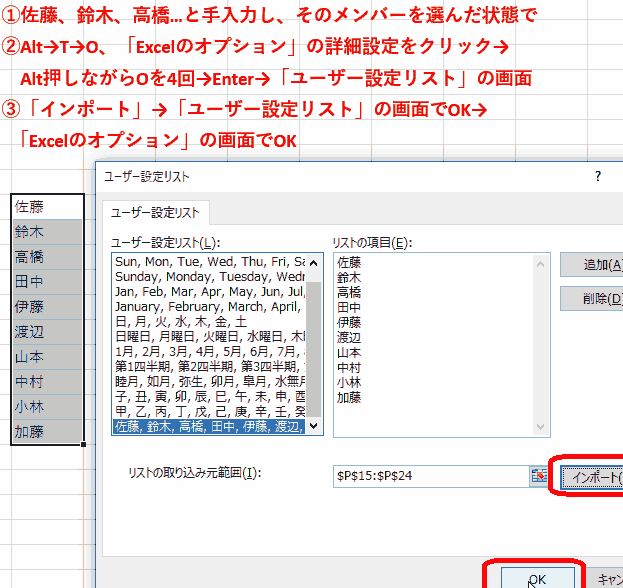The image size is (623, 588).
Task: Select the '日, 月, 火, 水, 木, 金, 土' entry
Action: click(x=209, y=321)
